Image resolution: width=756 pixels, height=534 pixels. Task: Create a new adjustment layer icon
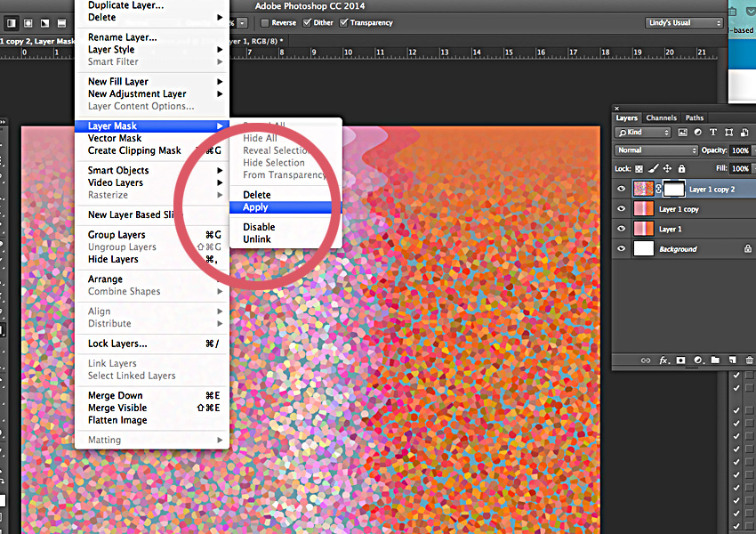pyautogui.click(x=698, y=360)
